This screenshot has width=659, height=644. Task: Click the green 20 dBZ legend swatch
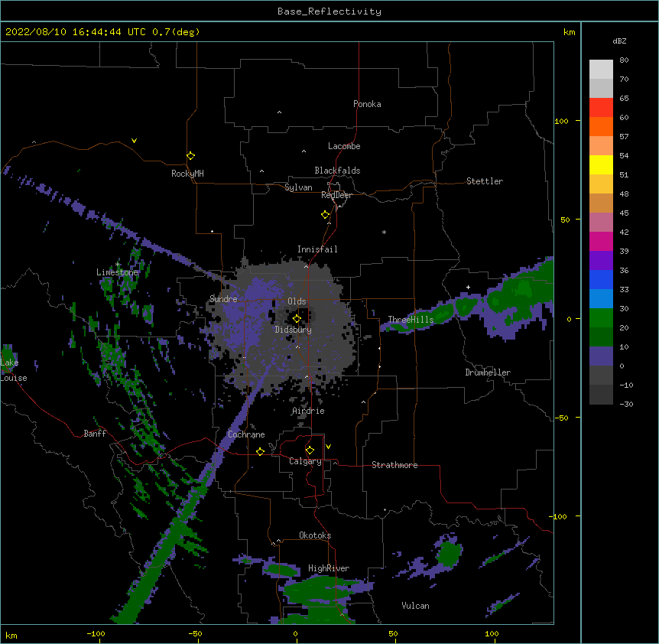coord(601,318)
